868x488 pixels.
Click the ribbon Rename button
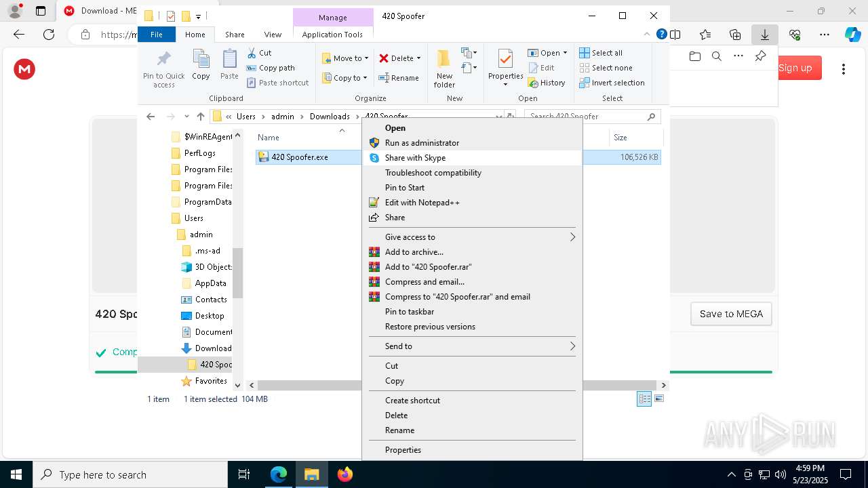pos(399,78)
